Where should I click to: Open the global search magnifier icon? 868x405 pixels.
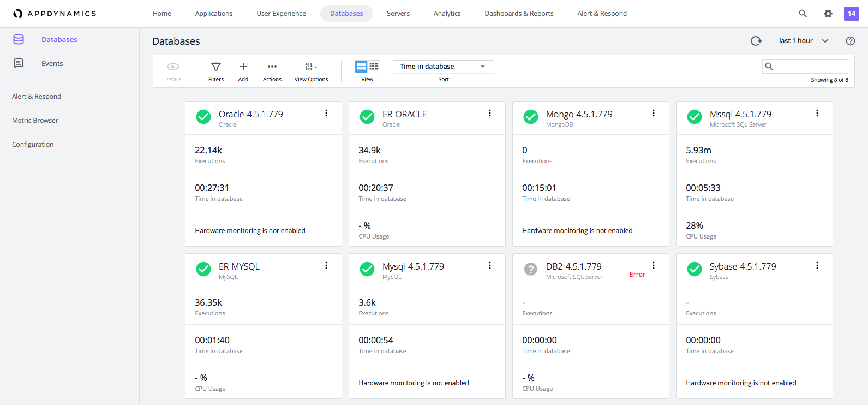point(803,14)
